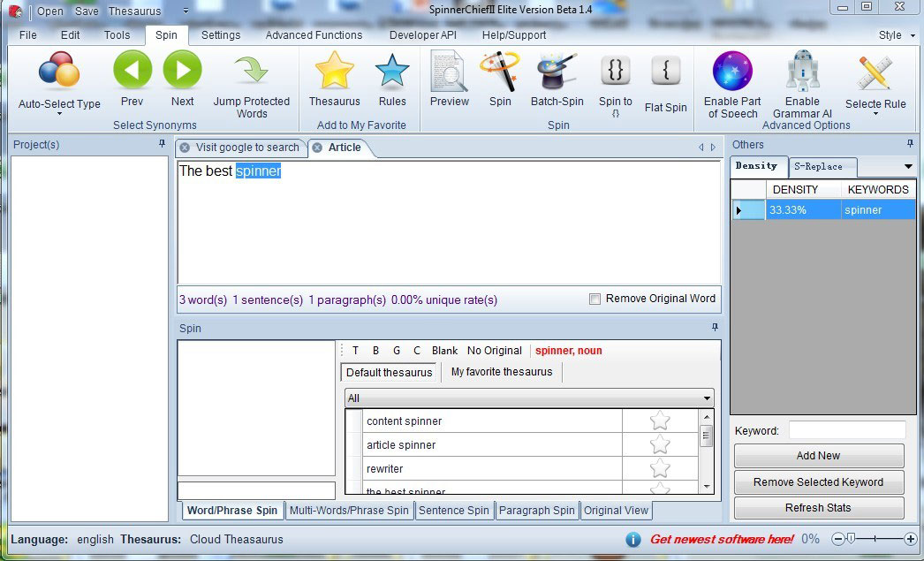Click the Jump Protected Words arrow icon
Screen dimensions: 924x561
[251, 70]
